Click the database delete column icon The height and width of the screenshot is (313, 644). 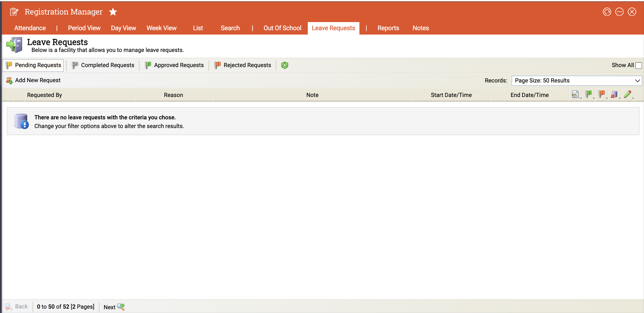pyautogui.click(x=614, y=94)
